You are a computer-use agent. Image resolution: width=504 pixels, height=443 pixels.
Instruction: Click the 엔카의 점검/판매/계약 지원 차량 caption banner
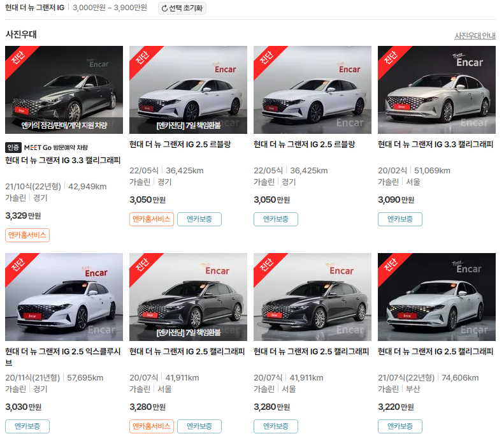(x=64, y=126)
